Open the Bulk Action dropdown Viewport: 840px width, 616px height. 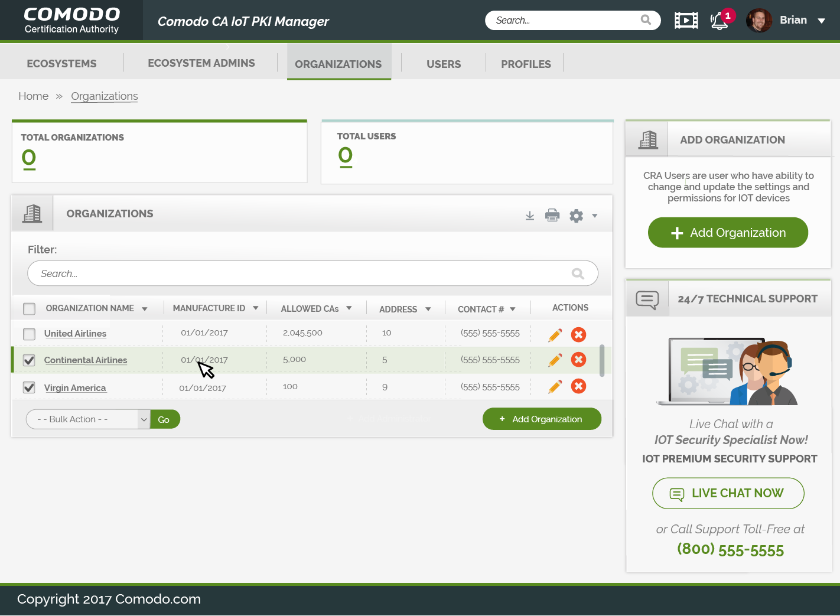[88, 419]
